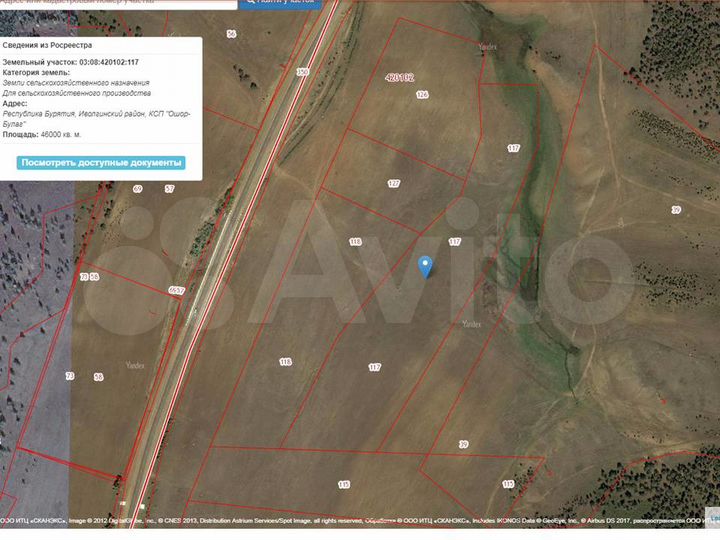The width and height of the screenshot is (720, 540).
Task: Select parcel label 57 below info panel
Action: (169, 188)
